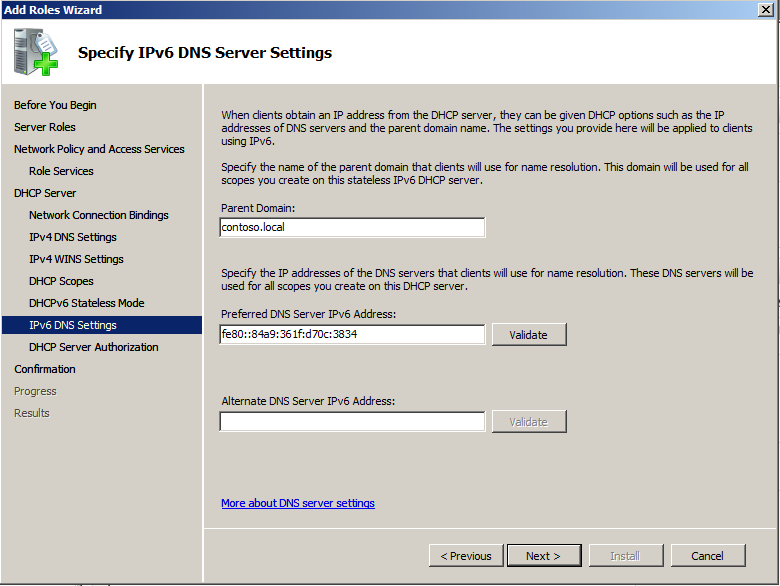This screenshot has height=586, width=780.
Task: Open Network Connection Bindings page
Action: pos(99,215)
